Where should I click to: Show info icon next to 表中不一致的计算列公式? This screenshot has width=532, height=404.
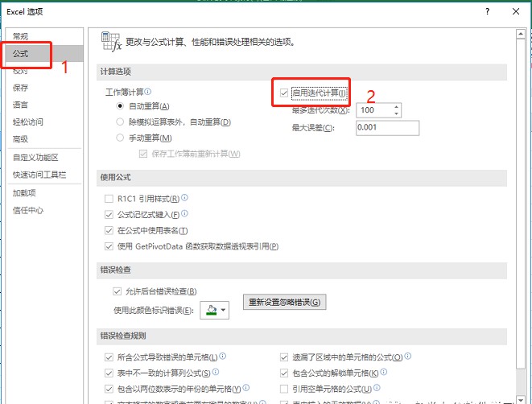[x=216, y=372]
